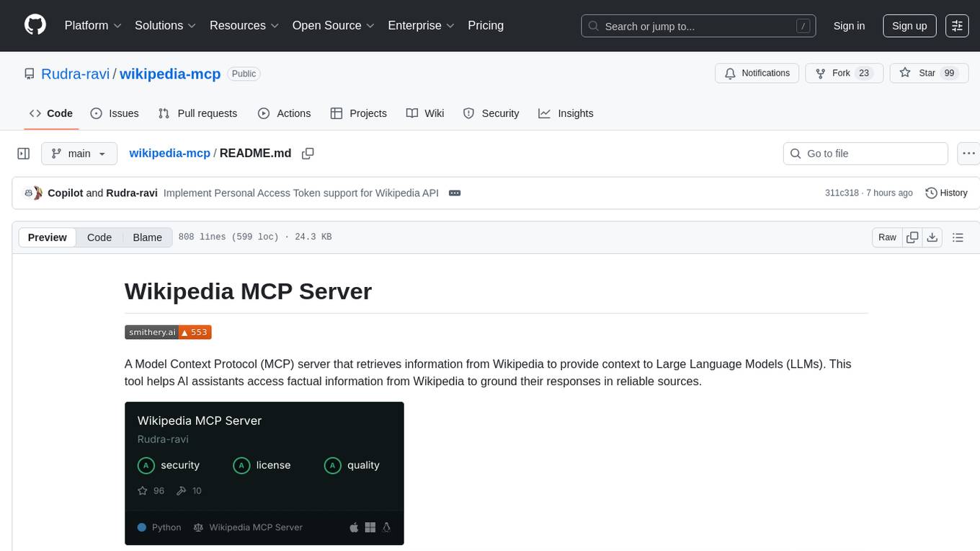Screen dimensions: 980x551
Task: Open the more file actions ellipsis menu
Action: coord(969,154)
